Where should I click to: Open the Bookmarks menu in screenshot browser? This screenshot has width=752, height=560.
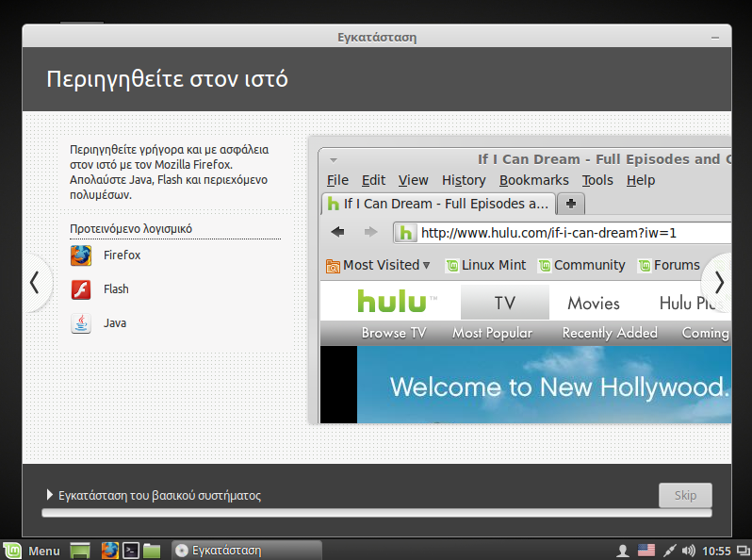pyautogui.click(x=533, y=180)
